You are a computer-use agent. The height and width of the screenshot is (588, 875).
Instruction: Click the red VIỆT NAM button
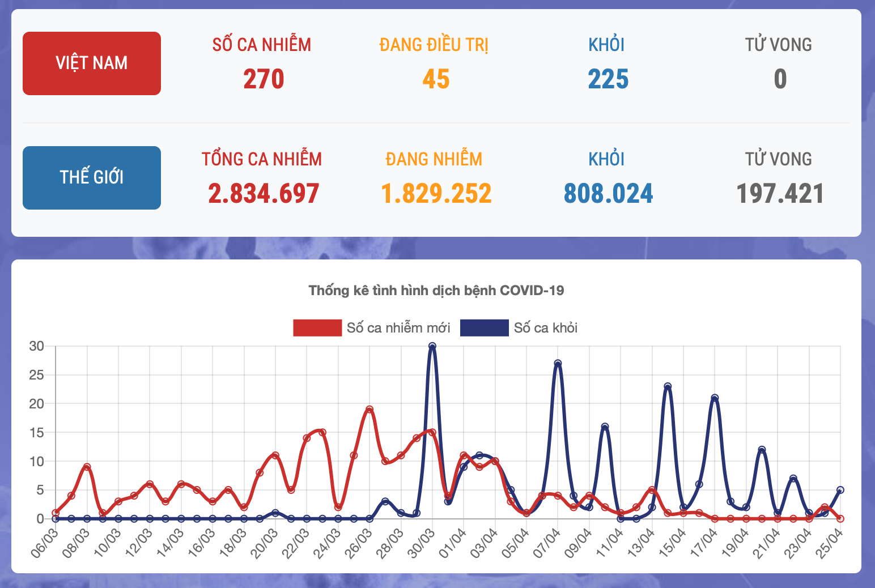[92, 63]
